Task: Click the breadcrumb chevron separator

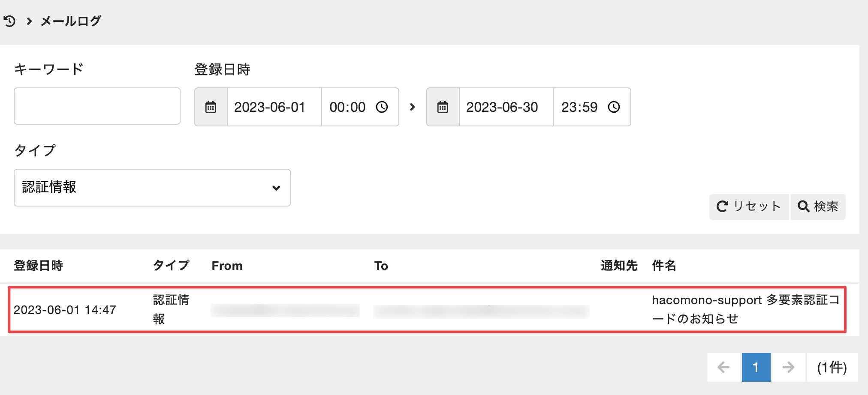Action: (29, 21)
